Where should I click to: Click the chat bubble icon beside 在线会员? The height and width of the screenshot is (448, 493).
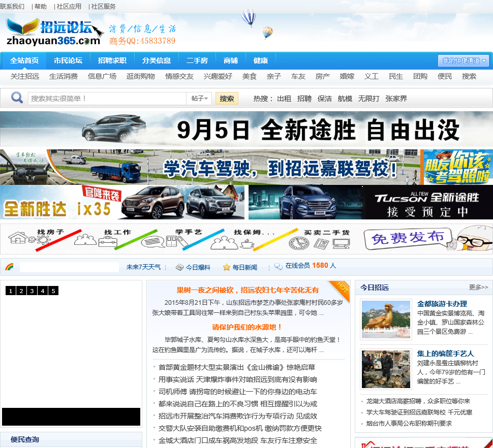pos(278,267)
